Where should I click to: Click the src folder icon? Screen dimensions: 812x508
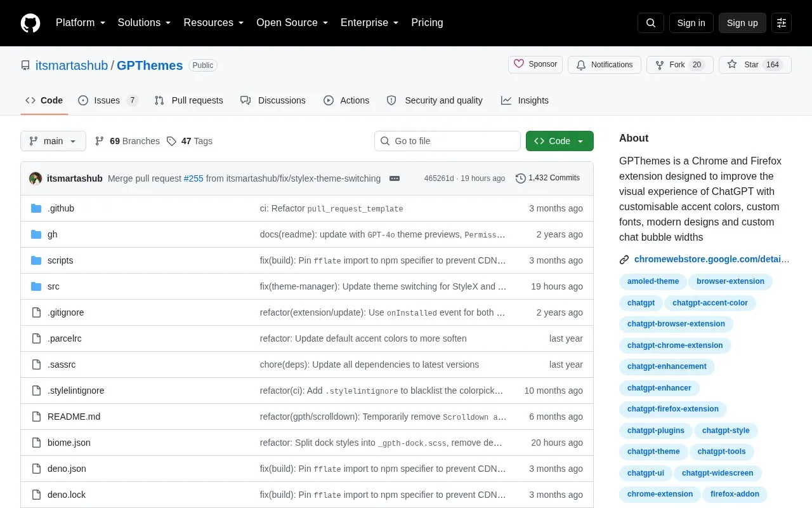tap(36, 286)
